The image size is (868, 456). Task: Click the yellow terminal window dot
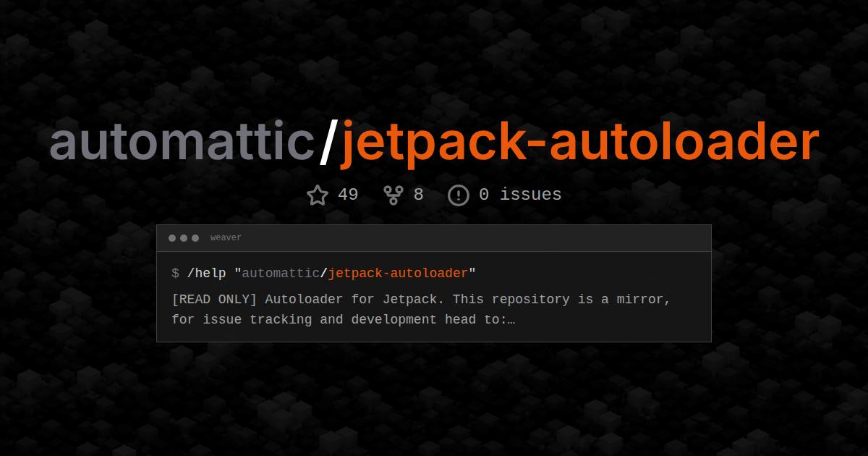[183, 237]
